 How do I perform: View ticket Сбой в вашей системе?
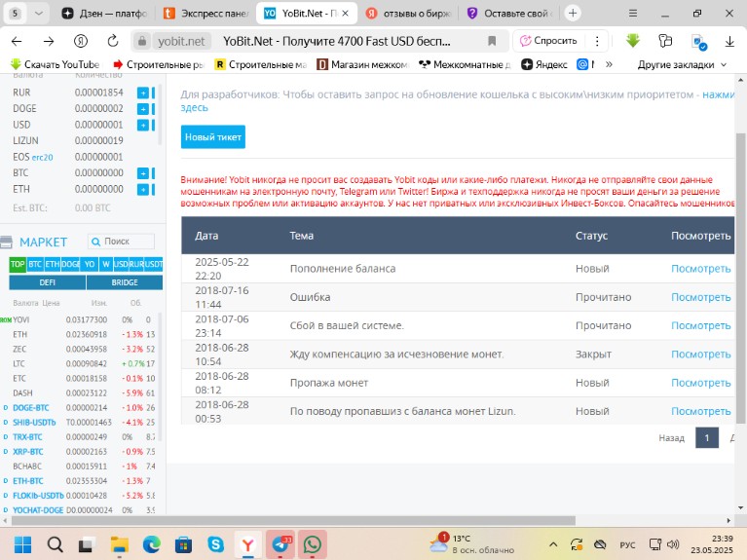point(700,326)
